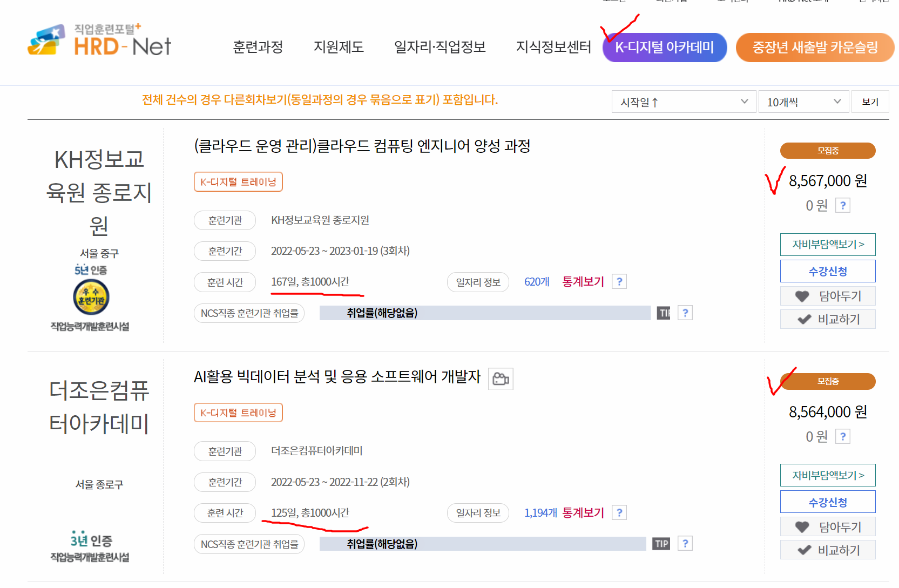Save the AI활용 course with 담아두기

click(828, 527)
